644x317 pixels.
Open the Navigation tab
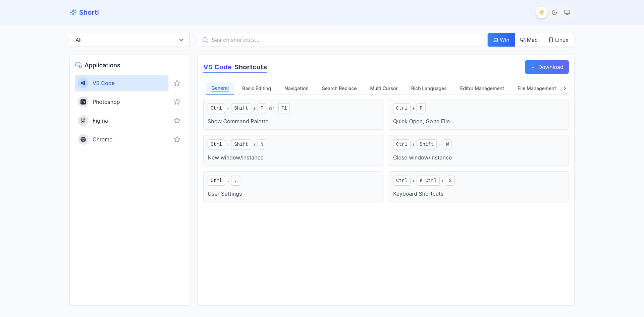297,88
